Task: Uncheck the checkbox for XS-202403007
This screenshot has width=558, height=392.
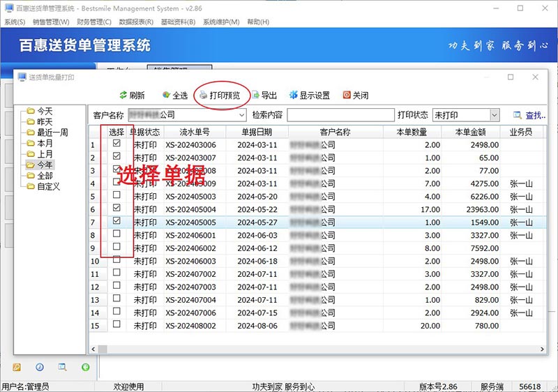Action: click(116, 156)
